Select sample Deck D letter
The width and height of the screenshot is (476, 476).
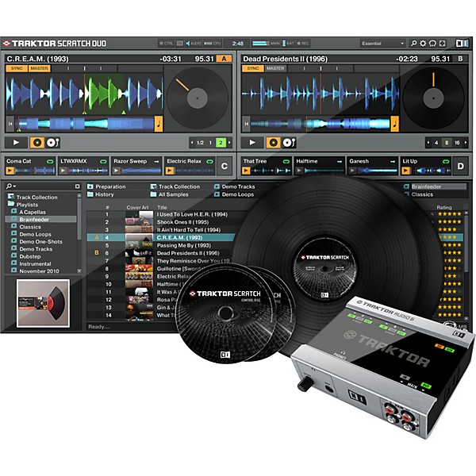(460, 166)
